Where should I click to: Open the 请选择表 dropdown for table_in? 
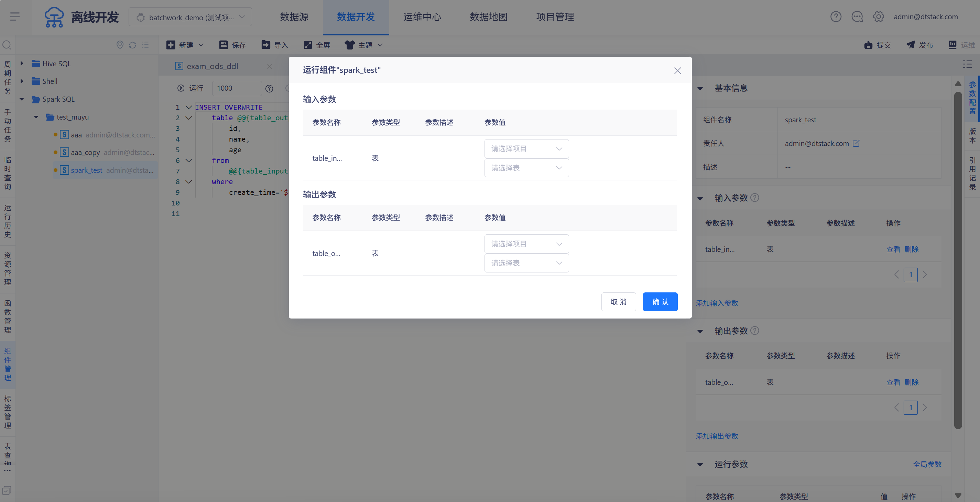(x=526, y=168)
